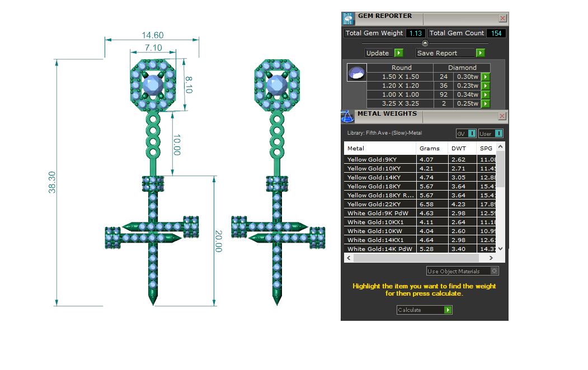Image resolution: width=588 pixels, height=370 pixels.
Task: Select the Yellow Gold:14KY row
Action: pos(380,177)
